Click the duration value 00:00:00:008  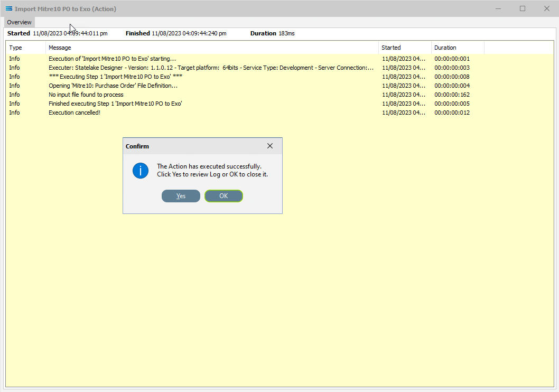452,77
